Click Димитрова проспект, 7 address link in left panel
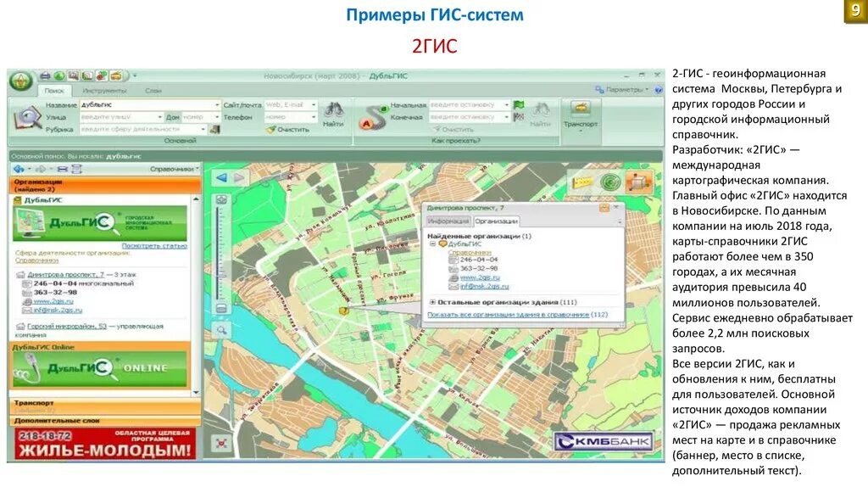Image resolution: width=868 pixels, height=487 pixels. click(66, 274)
